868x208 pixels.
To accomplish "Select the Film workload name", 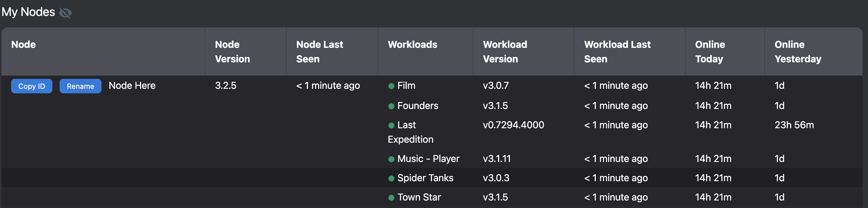I will point(406,85).
